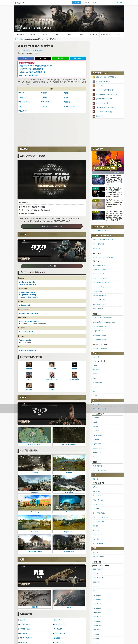The width and height of the screenshot is (138, 644).
Task: Open Sako TRG M10 sniper rifle sidebar link
Action: point(102,317)
